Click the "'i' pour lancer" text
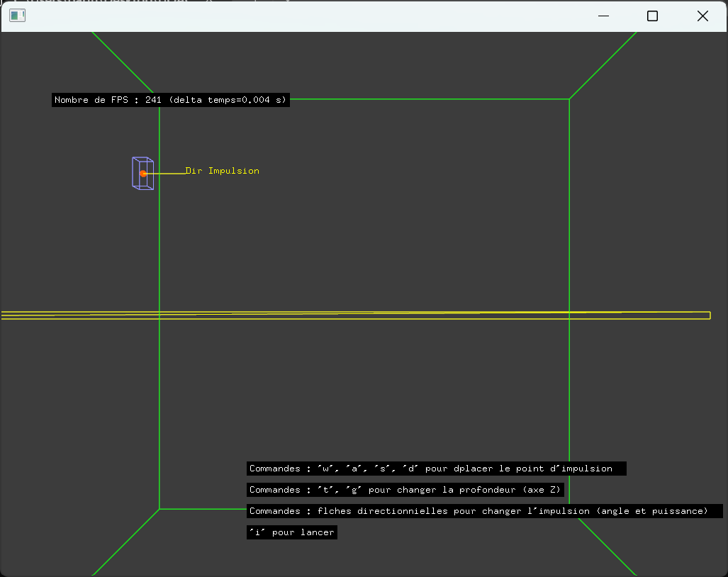Screen dimensions: 728x577 click(292, 532)
